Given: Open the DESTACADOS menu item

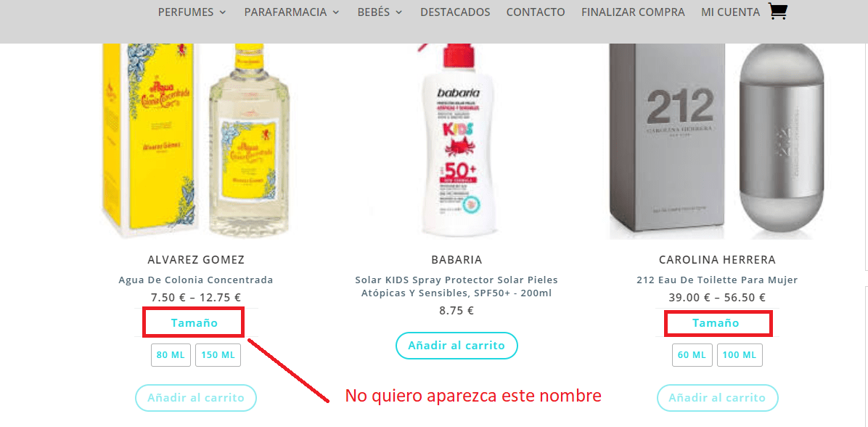Looking at the screenshot, I should (455, 12).
